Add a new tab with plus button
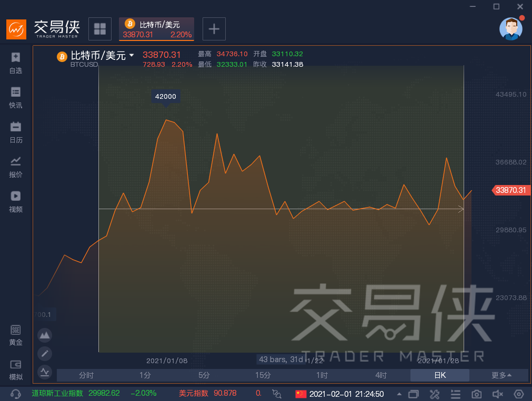This screenshot has width=532, height=401. coord(214,29)
